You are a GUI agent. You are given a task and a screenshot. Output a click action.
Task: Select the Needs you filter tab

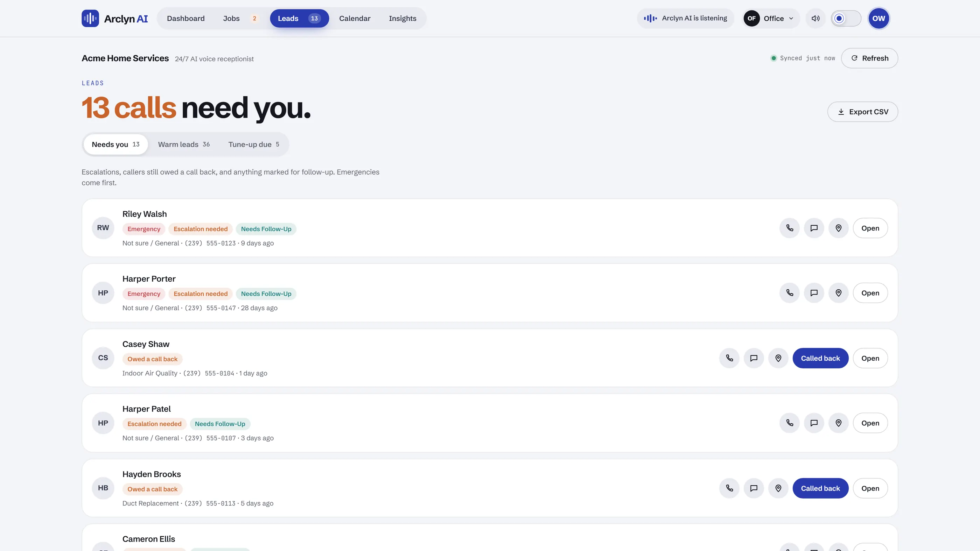click(115, 144)
